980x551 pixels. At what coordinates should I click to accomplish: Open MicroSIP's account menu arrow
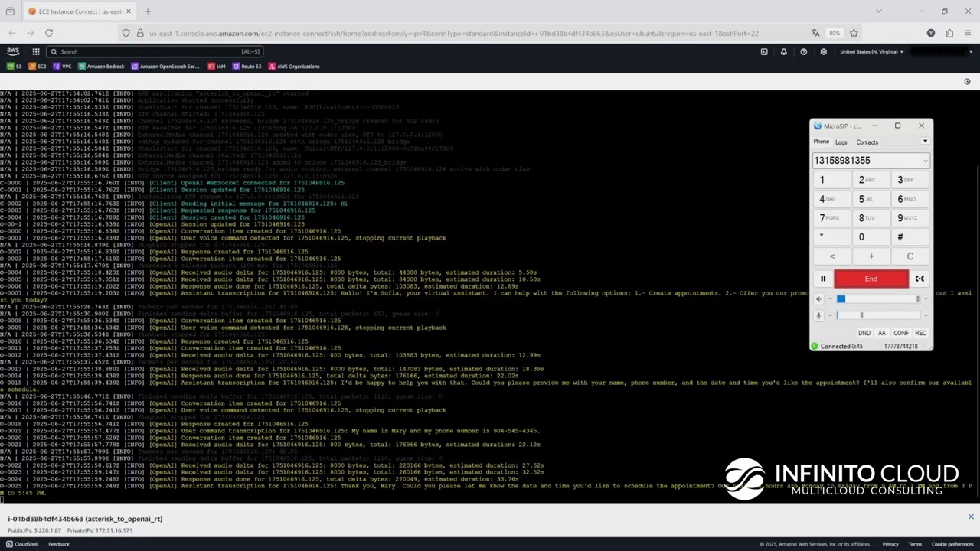tap(925, 142)
